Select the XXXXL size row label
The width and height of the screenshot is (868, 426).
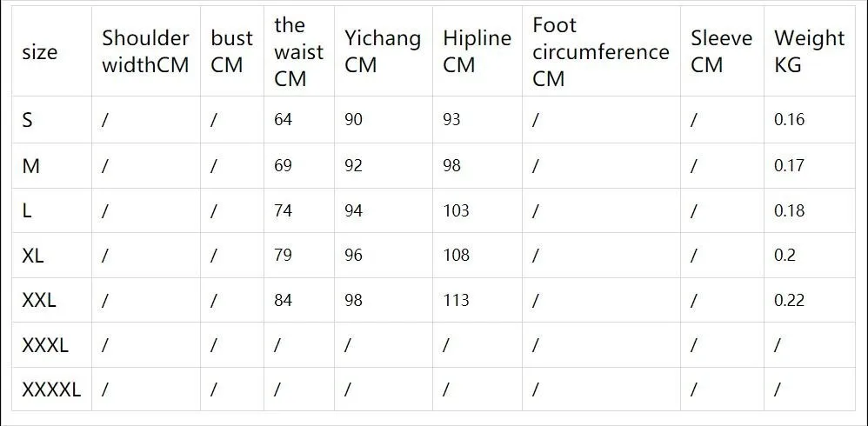tap(51, 390)
